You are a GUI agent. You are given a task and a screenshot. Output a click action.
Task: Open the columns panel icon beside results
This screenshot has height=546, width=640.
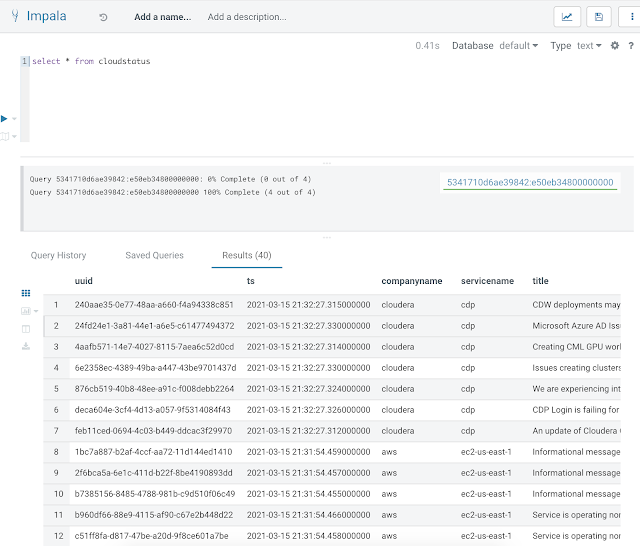pyautogui.click(x=26, y=328)
